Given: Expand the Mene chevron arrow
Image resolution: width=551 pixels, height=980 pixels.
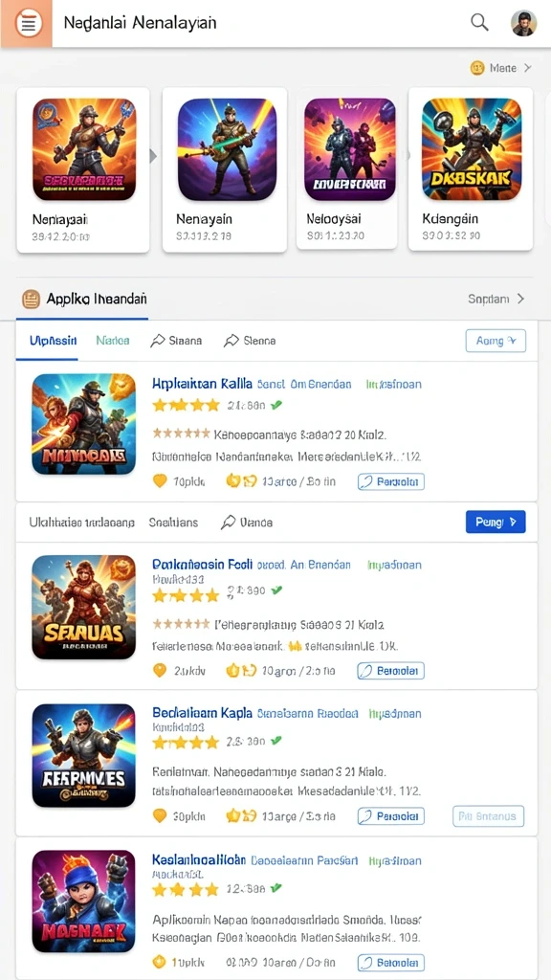Looking at the screenshot, I should click(x=527, y=68).
